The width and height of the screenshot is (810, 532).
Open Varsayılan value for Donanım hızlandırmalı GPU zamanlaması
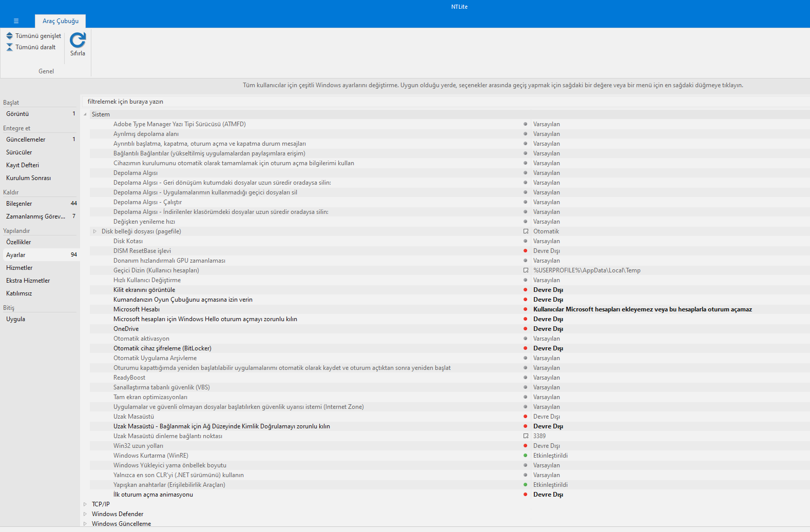(x=547, y=261)
